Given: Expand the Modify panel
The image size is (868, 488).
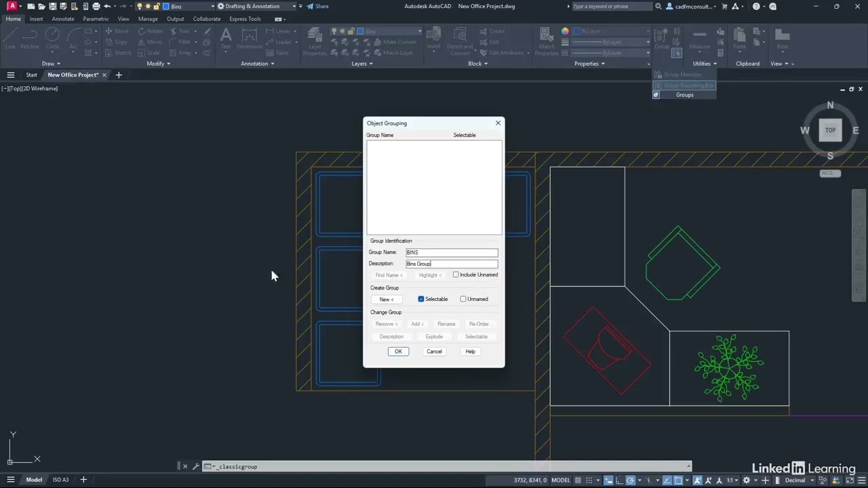Looking at the screenshot, I should [x=158, y=64].
